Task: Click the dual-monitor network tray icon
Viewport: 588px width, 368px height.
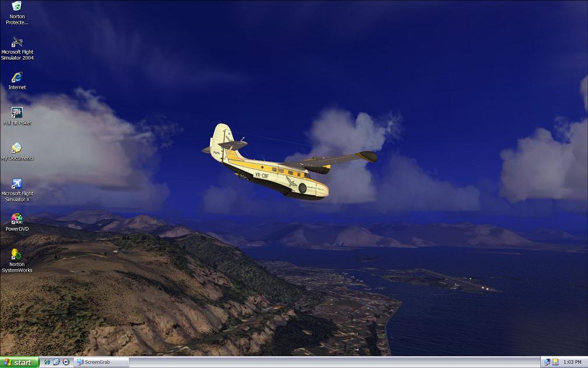Action: [547, 362]
